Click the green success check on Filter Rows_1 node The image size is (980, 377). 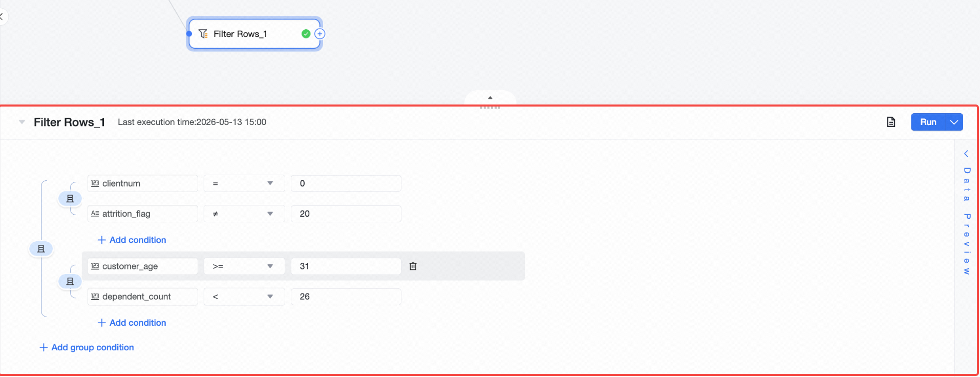point(306,34)
